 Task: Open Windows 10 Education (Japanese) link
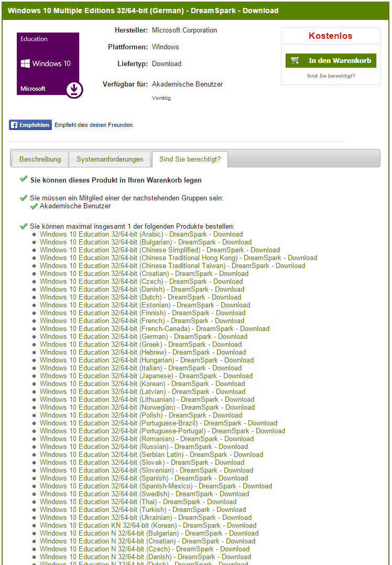[146, 376]
